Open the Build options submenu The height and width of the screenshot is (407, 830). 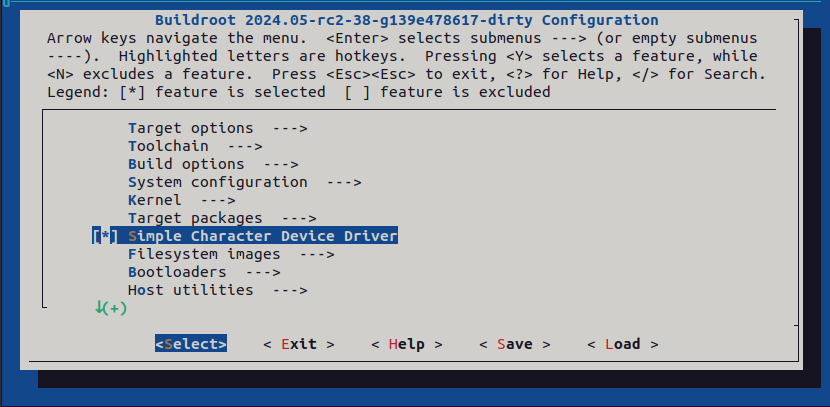213,164
